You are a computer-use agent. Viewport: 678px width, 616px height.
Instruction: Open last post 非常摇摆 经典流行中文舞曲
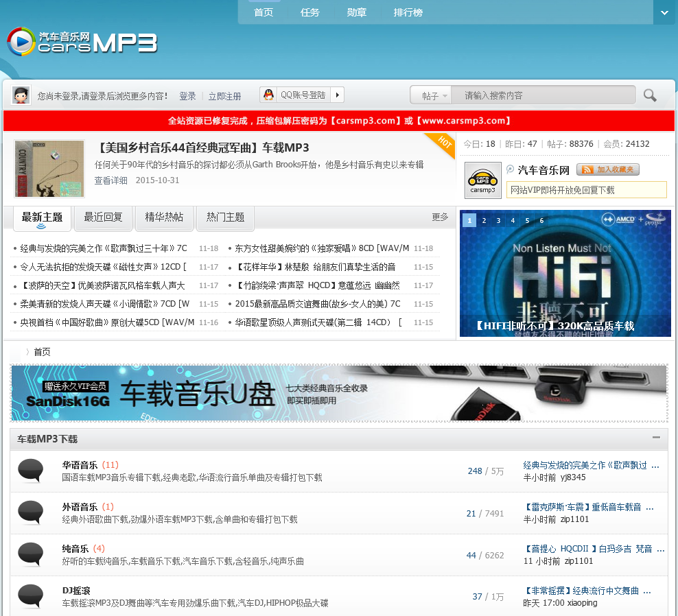click(x=587, y=591)
